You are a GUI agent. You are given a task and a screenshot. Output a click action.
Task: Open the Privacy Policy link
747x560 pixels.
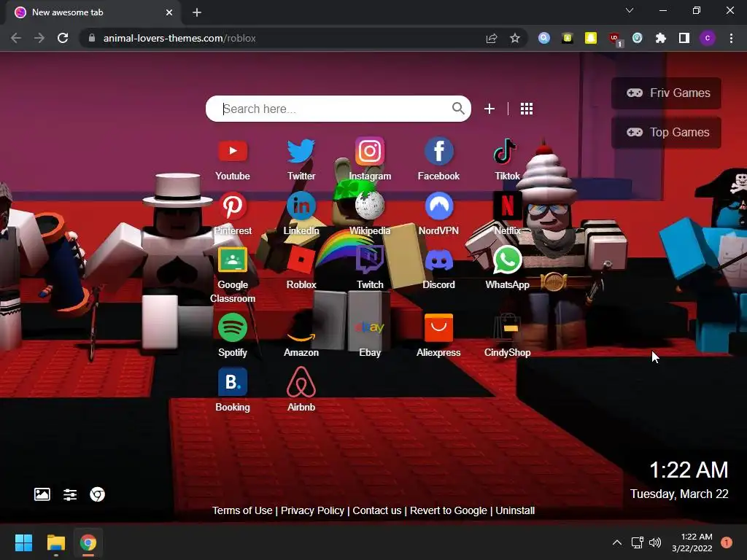coord(312,510)
